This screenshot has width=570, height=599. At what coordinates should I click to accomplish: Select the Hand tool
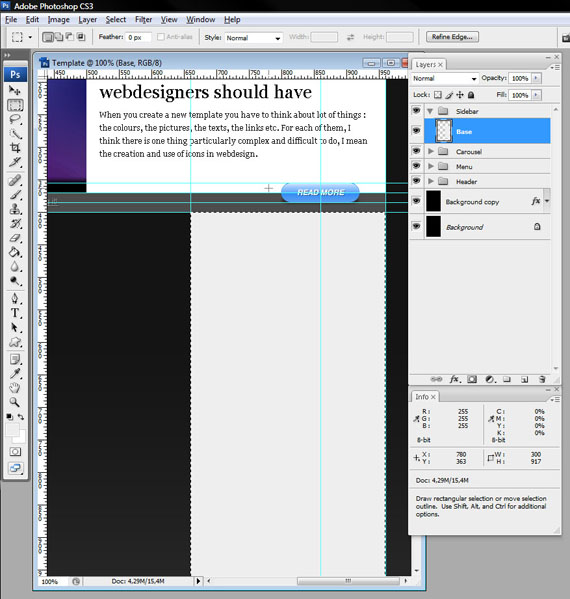click(x=15, y=388)
